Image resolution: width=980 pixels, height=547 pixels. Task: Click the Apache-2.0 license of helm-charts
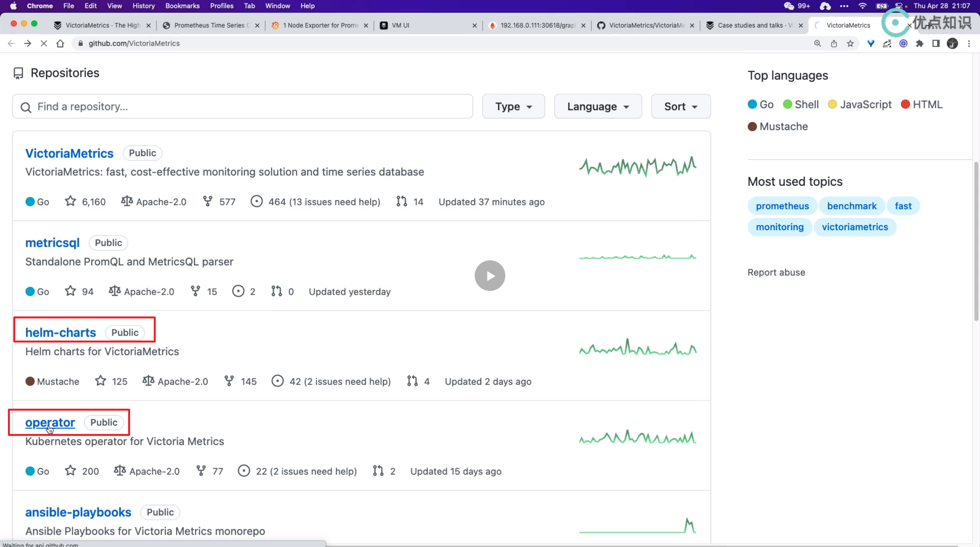coord(175,382)
